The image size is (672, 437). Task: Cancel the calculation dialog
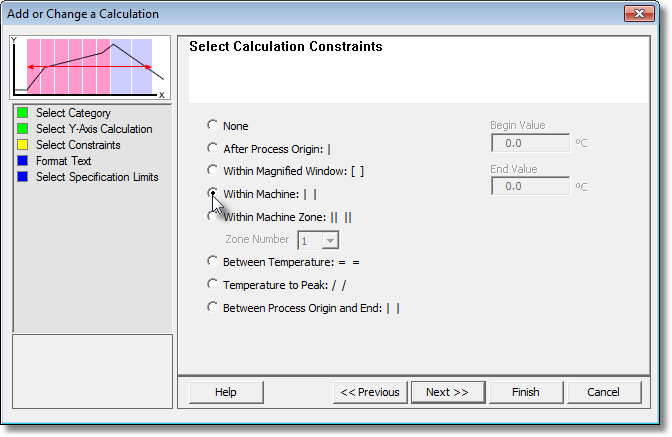(603, 392)
